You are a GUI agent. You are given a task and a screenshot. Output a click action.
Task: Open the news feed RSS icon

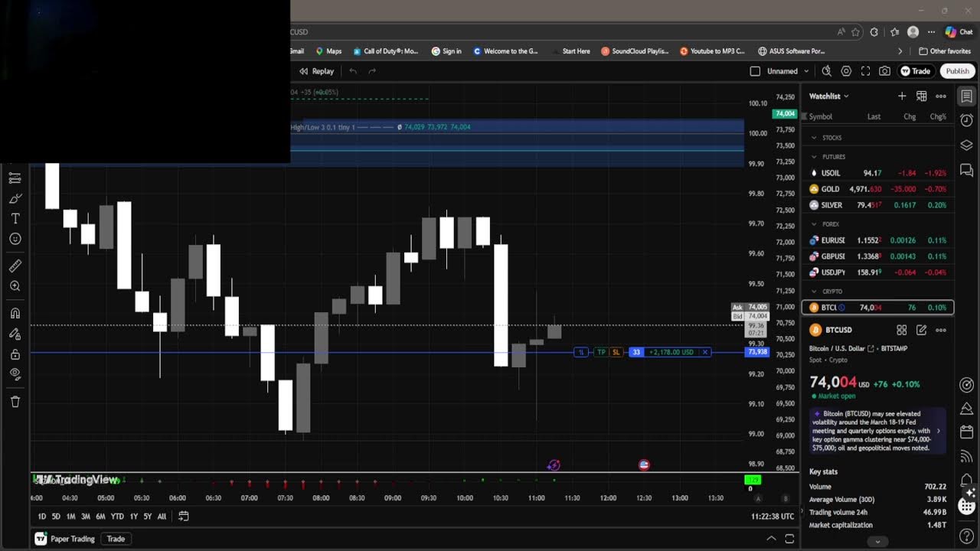967,457
